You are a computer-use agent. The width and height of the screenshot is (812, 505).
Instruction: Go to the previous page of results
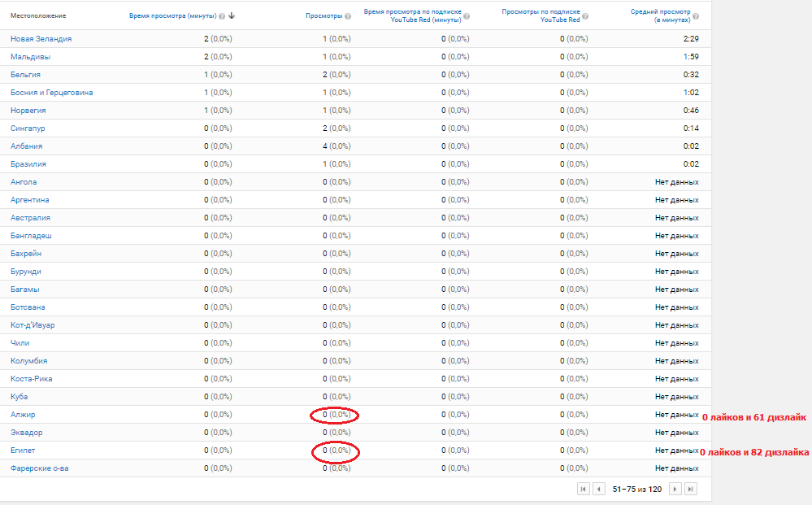tap(599, 489)
